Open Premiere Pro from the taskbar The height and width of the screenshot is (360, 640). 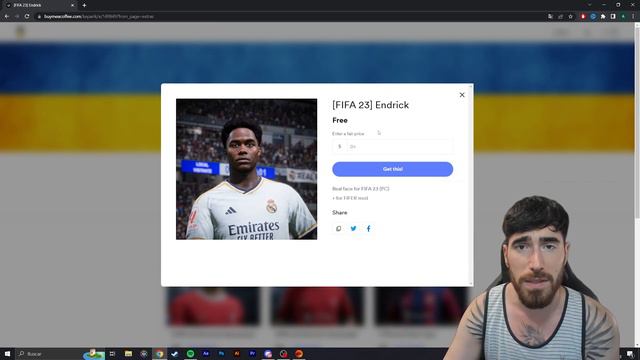pos(252,353)
